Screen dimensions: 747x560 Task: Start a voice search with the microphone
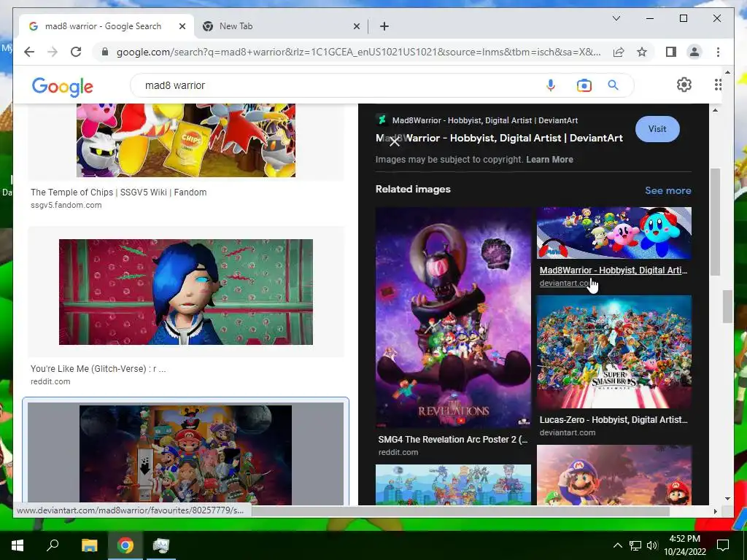(550, 85)
